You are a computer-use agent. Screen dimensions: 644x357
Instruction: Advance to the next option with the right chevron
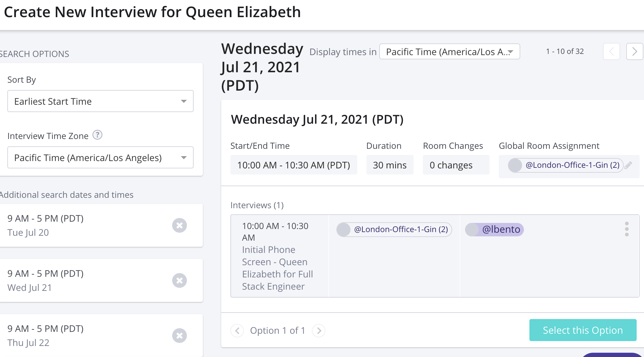coord(319,331)
